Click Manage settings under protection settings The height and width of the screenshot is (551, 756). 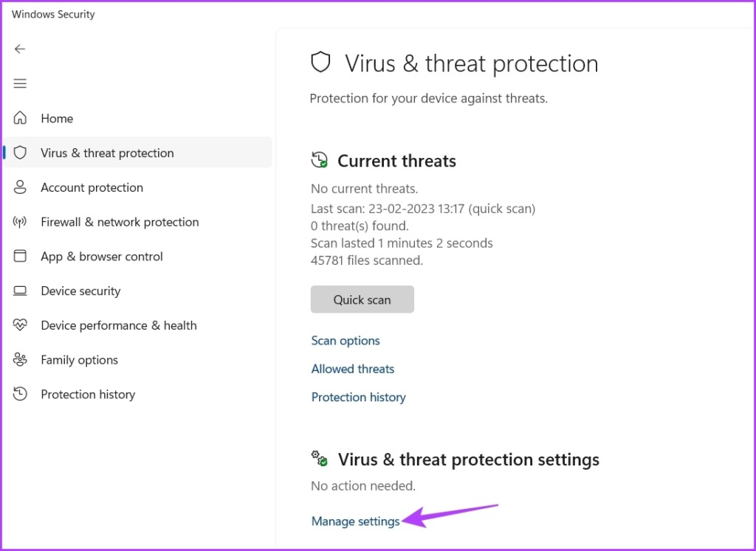pos(355,521)
